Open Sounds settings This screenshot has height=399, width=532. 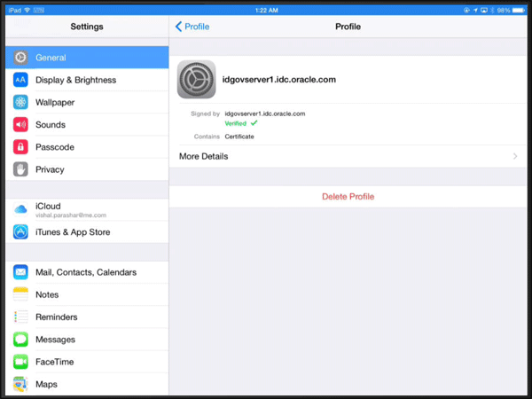coord(87,124)
